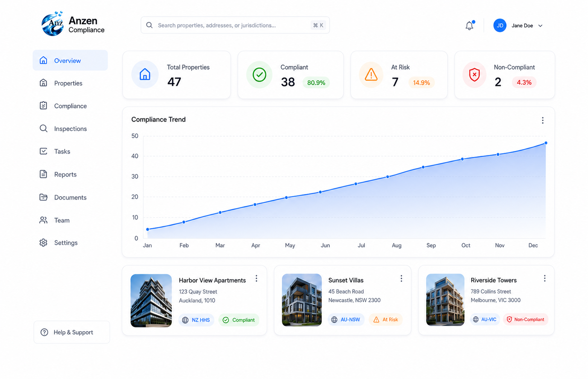Click the 80.9% compliant percentage badge
588x379 pixels.
316,83
